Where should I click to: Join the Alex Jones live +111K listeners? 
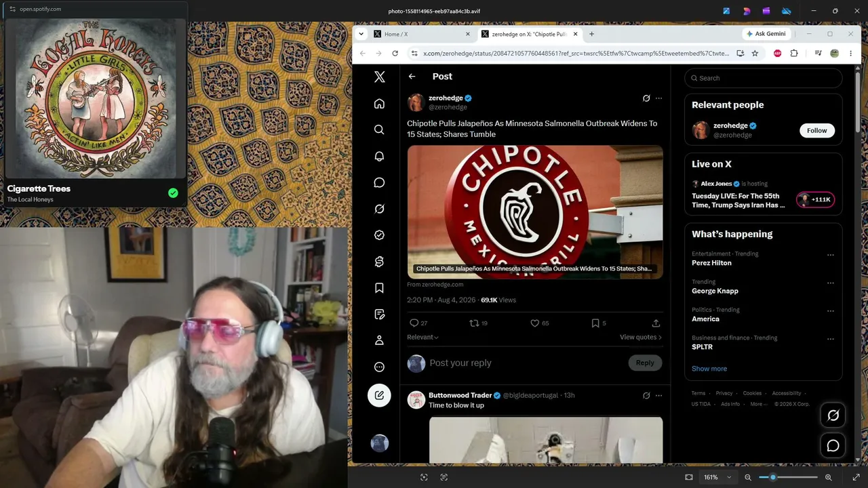pos(815,199)
